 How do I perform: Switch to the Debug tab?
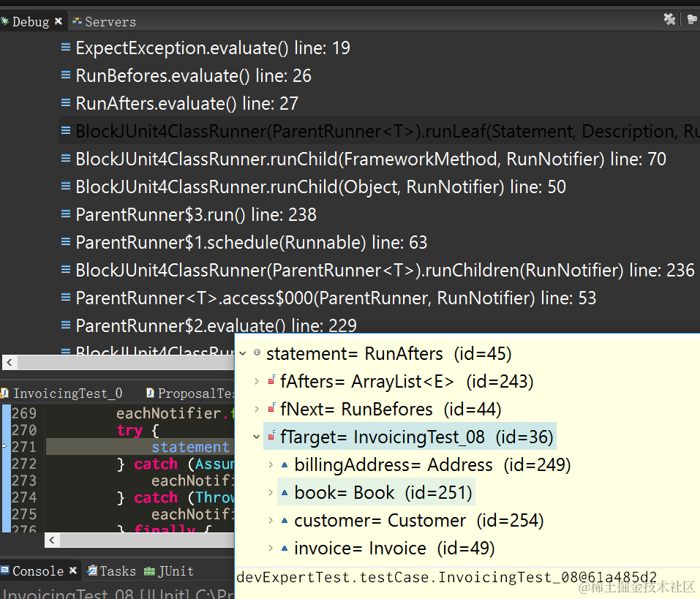click(x=31, y=21)
